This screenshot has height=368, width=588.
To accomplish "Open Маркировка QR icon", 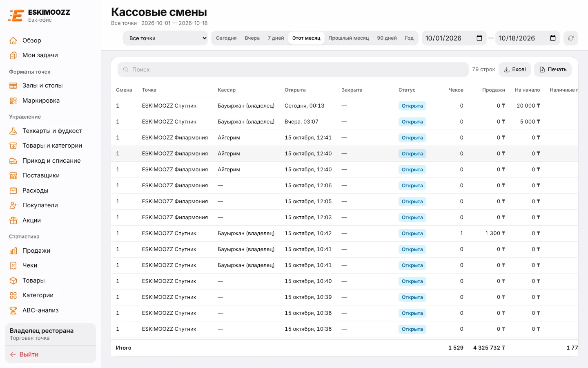I will (13, 101).
